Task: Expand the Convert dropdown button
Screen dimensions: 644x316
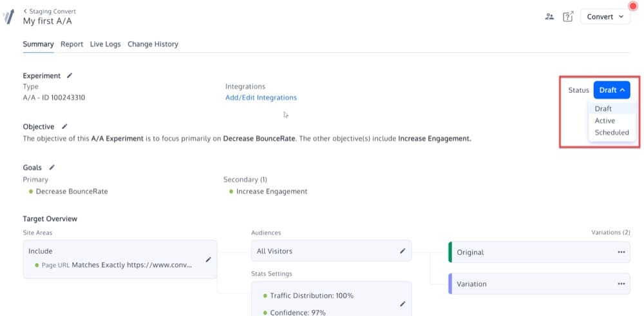Action: point(605,17)
